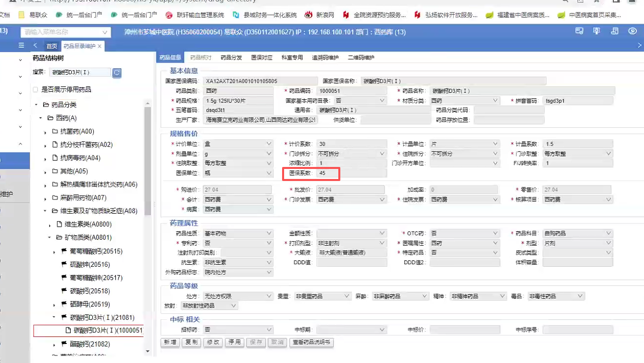The height and width of the screenshot is (363, 644).
Task: Open the 福建省中医病案质 bookmark
Action: (518, 15)
